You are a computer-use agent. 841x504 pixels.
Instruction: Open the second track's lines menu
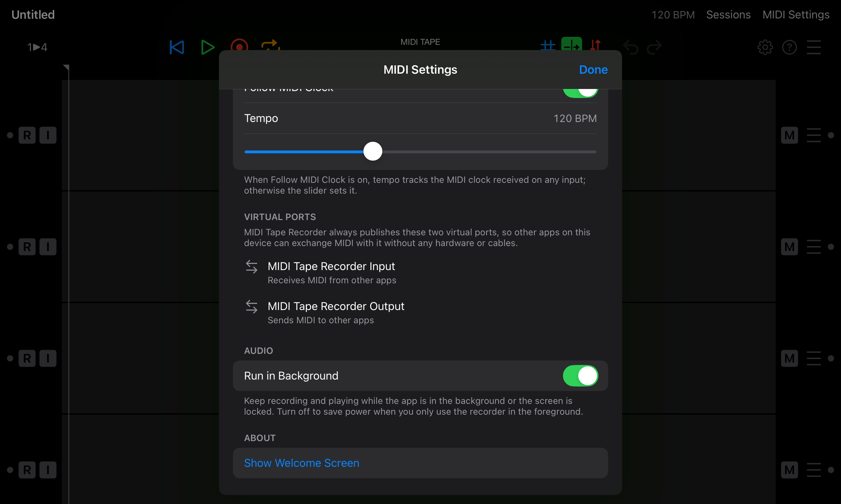pos(814,247)
